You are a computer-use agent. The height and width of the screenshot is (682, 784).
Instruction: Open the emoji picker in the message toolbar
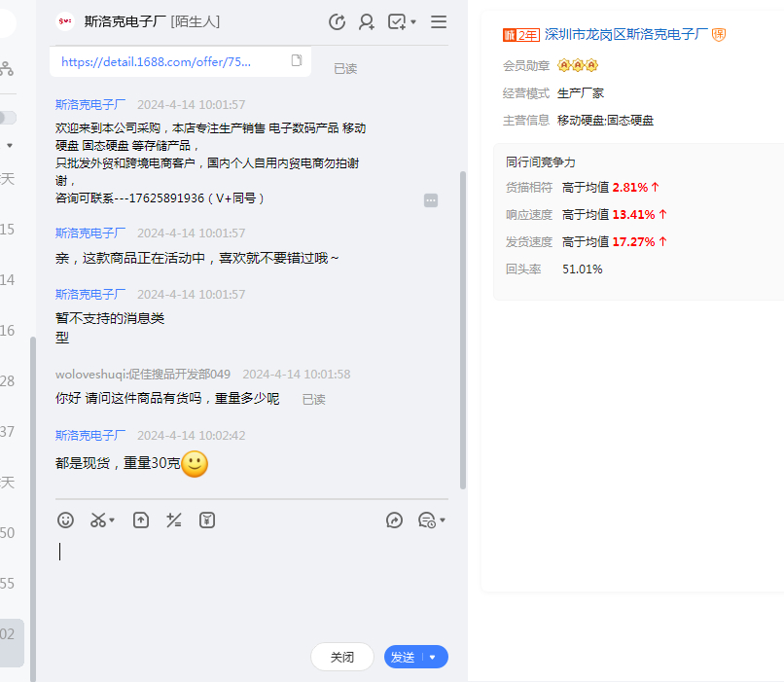click(x=65, y=520)
